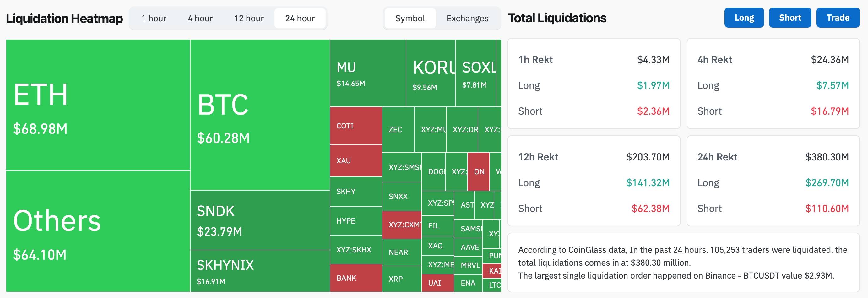Toggle heatmap view to Exchanges
Image resolution: width=868 pixels, height=298 pixels.
coord(467,18)
